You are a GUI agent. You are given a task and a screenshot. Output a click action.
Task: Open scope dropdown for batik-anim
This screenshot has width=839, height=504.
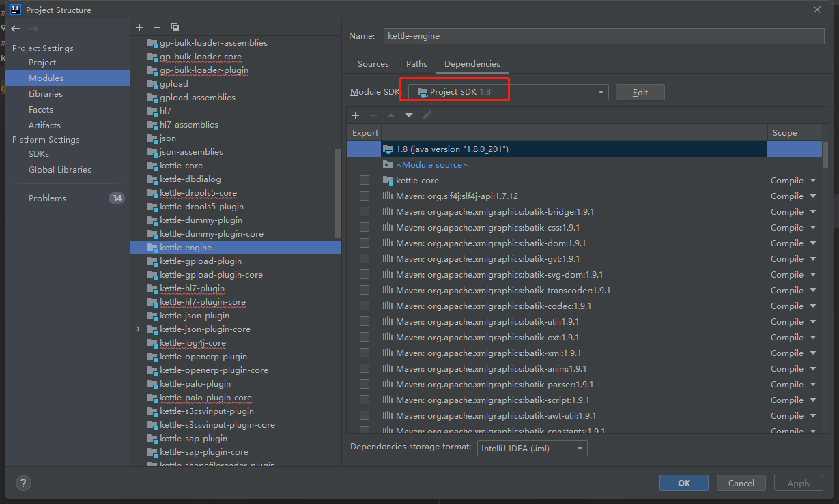click(x=812, y=369)
